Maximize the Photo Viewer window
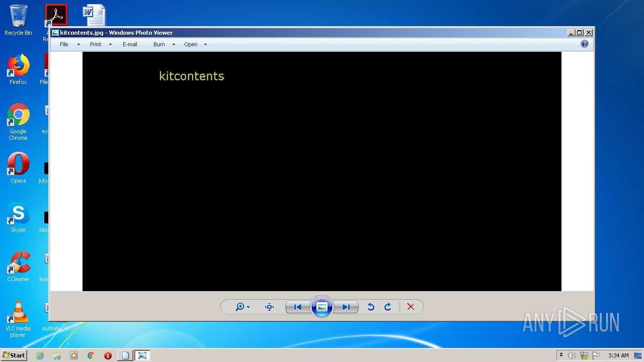 pyautogui.click(x=580, y=33)
